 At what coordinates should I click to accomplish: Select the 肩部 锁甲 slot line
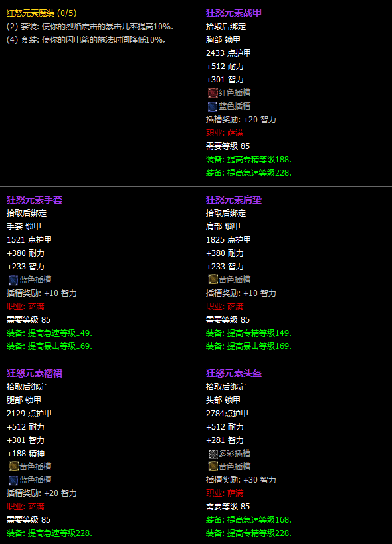pyautogui.click(x=223, y=227)
